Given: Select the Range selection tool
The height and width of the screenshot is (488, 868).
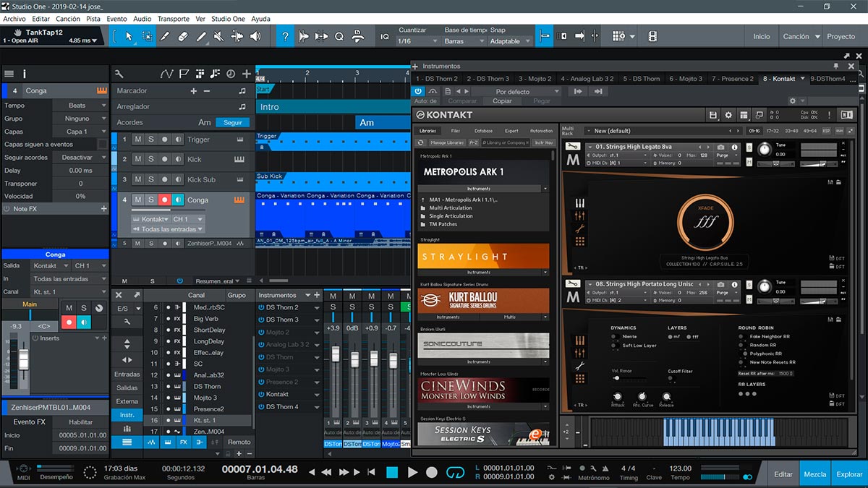Looking at the screenshot, I should point(147,36).
